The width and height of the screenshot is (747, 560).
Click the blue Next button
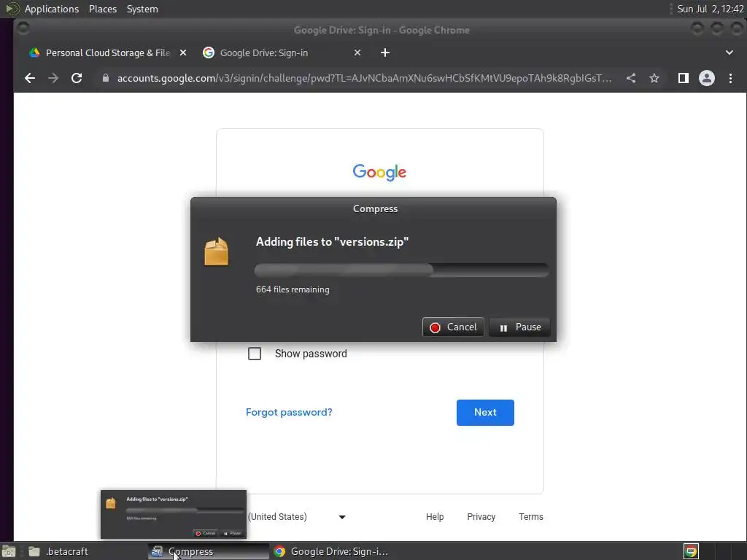tap(485, 413)
